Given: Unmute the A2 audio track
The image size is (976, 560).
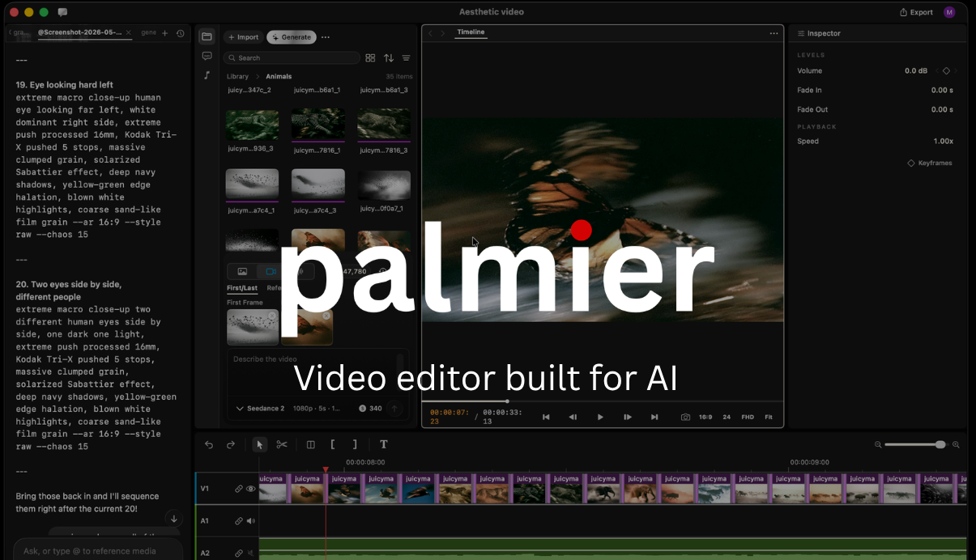Looking at the screenshot, I should pos(251,554).
